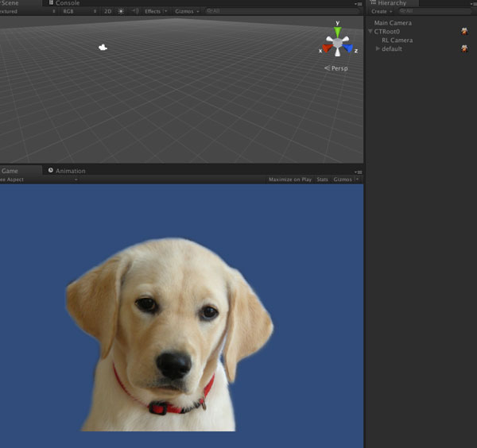Screen dimensions: 477x448
Task: Toggle 2D scene view mode
Action: point(107,11)
